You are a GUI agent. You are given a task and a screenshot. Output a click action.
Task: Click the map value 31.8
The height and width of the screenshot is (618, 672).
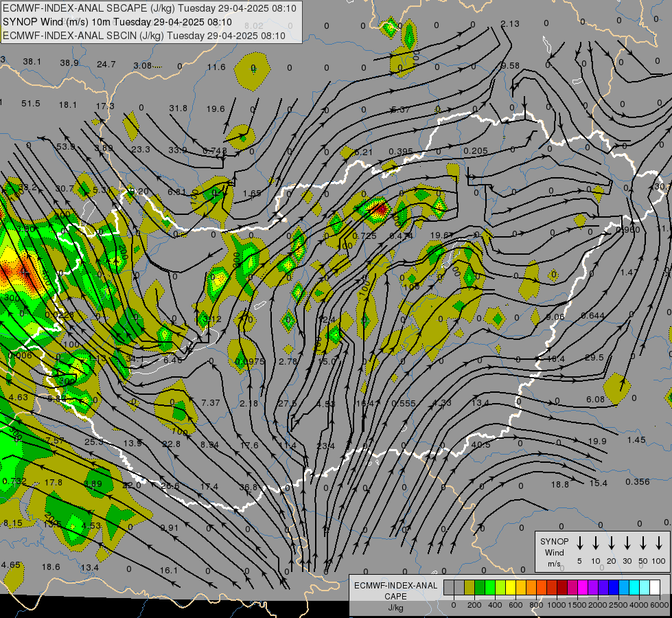coord(178,108)
